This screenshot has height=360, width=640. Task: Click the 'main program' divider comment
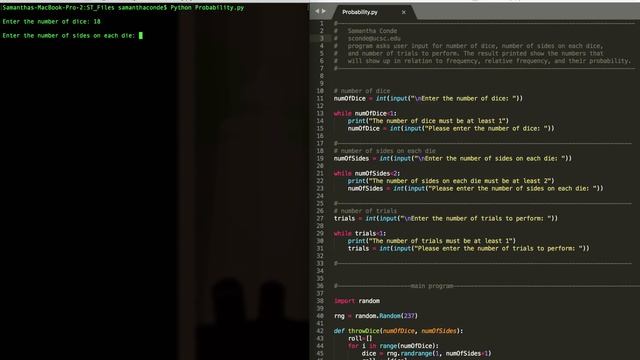(x=432, y=286)
